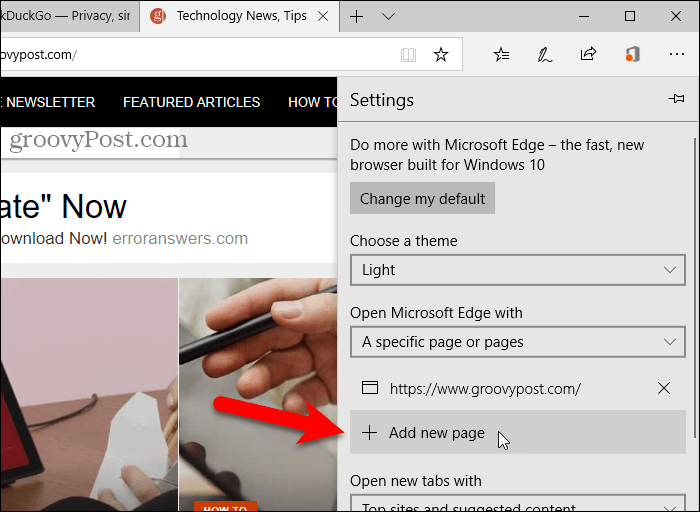Maximize the Edge window
The height and width of the screenshot is (512, 700).
pos(629,17)
